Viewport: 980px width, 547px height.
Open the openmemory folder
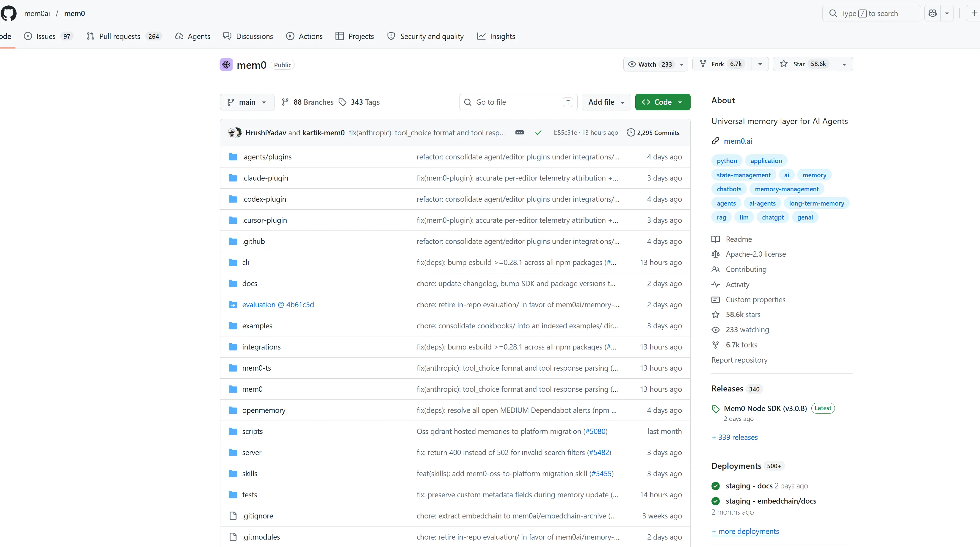264,410
